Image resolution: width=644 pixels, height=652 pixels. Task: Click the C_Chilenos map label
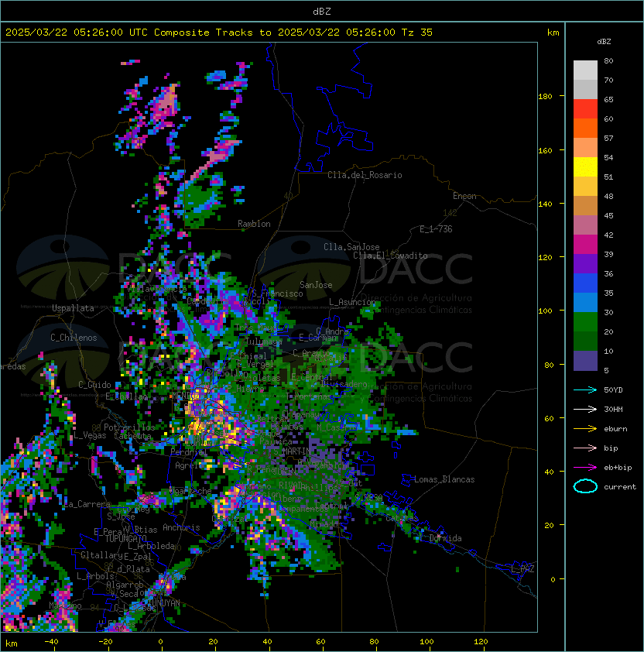74,338
